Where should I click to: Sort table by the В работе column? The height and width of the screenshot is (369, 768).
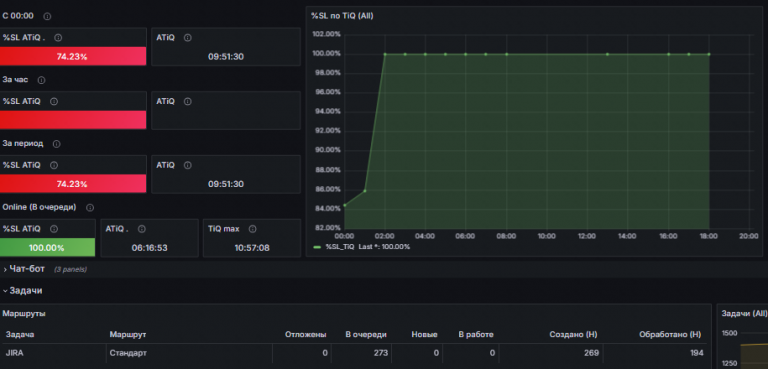pyautogui.click(x=476, y=335)
